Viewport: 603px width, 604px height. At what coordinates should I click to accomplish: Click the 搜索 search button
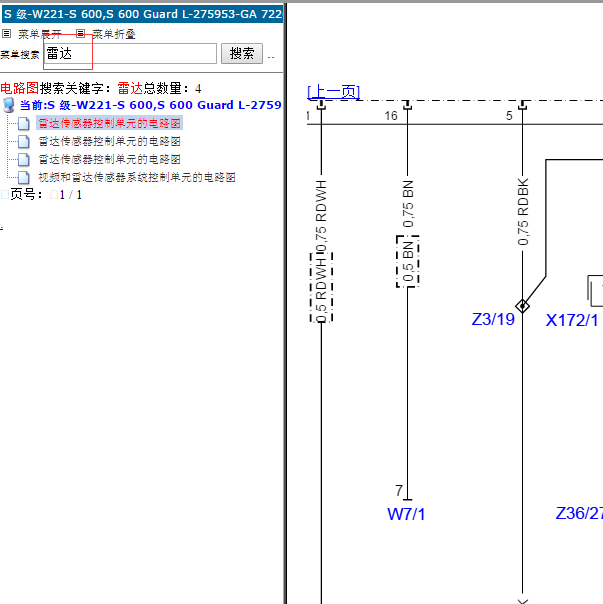coord(242,54)
